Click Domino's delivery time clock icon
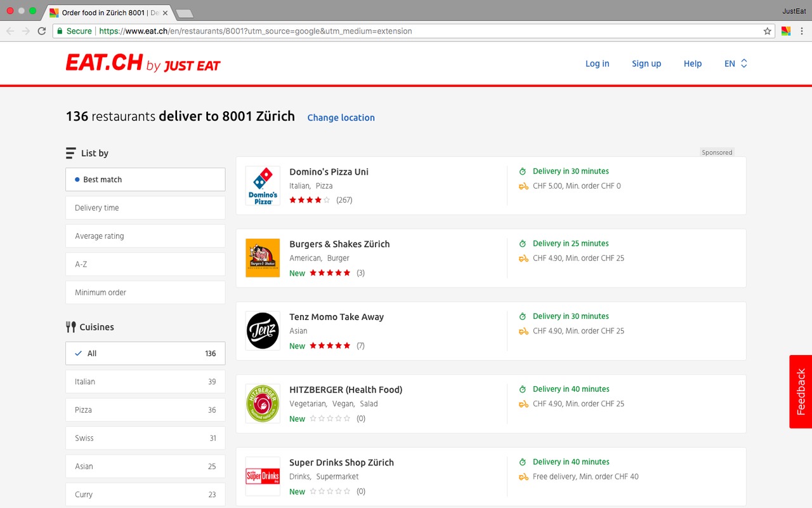Screen dimensions: 812x508 [523, 171]
